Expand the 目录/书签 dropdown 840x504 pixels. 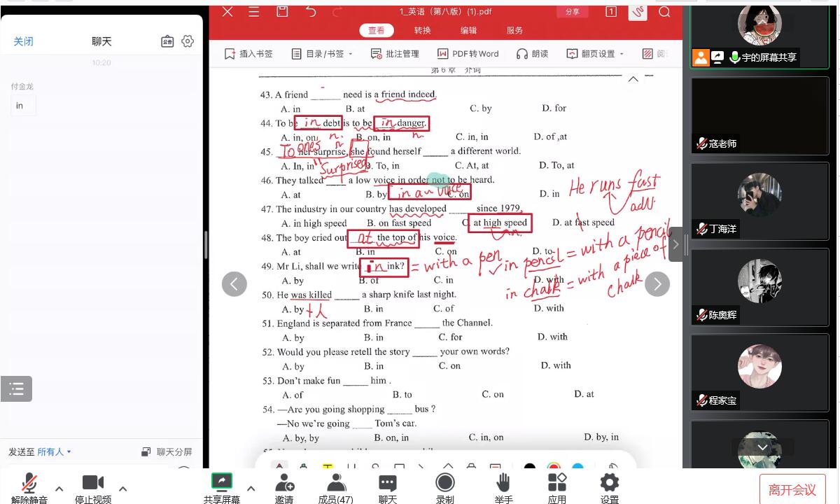click(322, 54)
